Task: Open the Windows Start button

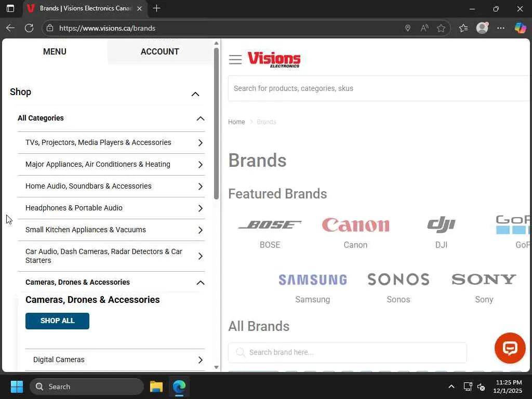Action: click(x=17, y=387)
